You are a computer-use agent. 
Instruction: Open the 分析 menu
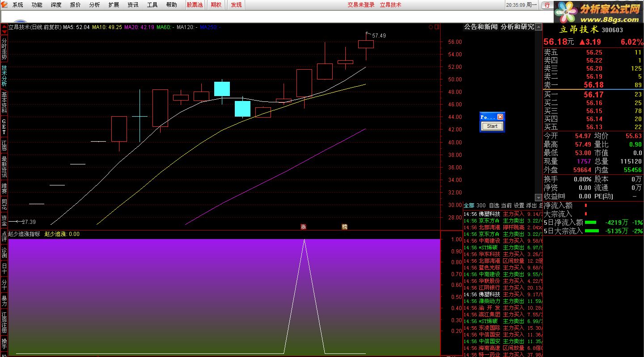click(94, 5)
